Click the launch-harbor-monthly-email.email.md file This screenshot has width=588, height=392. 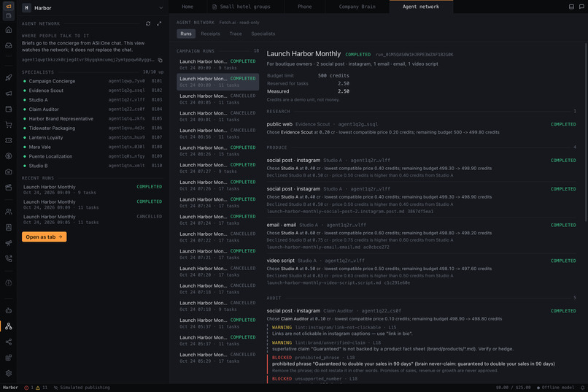[x=313, y=247]
